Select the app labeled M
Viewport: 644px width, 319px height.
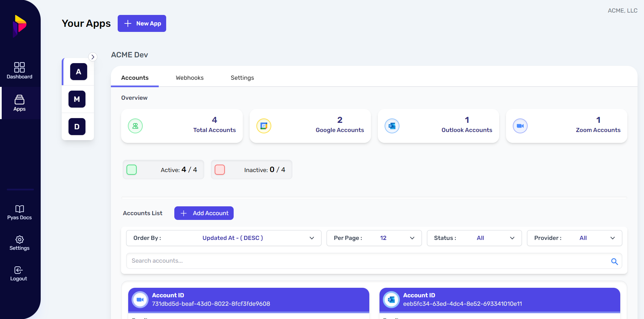[x=77, y=99]
